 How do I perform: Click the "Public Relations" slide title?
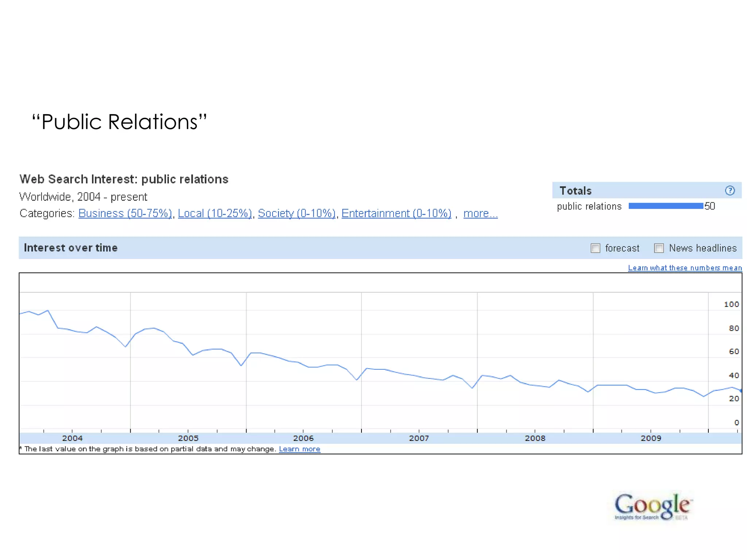(119, 122)
